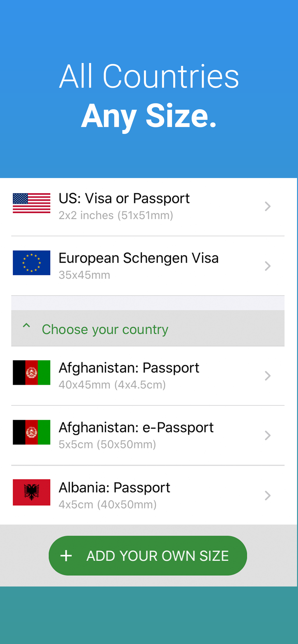This screenshot has width=298, height=644.
Task: Open chevron for Afghanistan e-Passport row
Action: point(268,436)
